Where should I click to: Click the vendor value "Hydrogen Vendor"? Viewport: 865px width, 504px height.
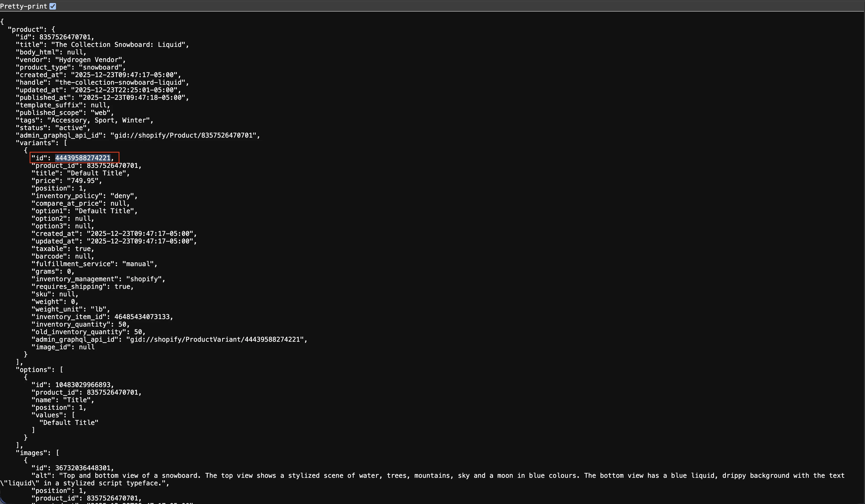91,60
